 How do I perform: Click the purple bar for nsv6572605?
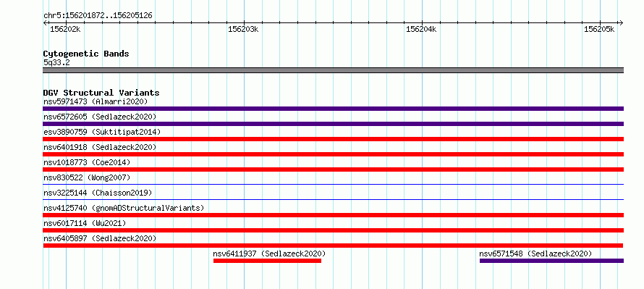click(333, 124)
